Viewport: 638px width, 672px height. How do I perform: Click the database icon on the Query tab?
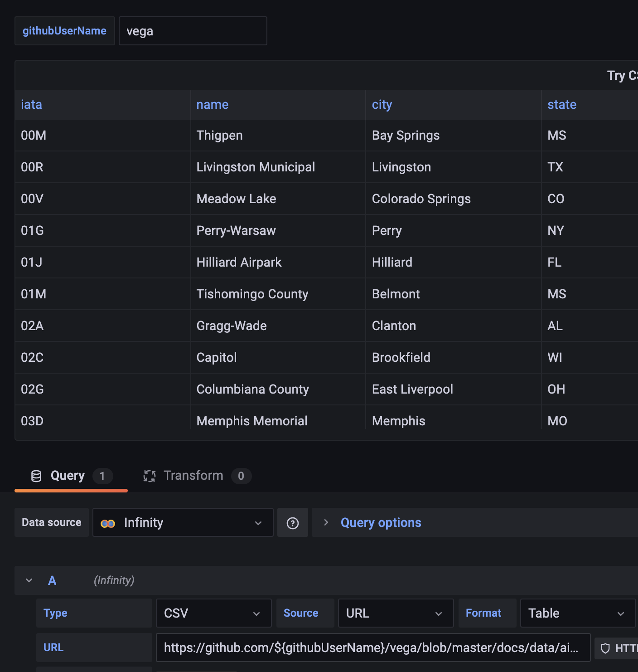36,476
